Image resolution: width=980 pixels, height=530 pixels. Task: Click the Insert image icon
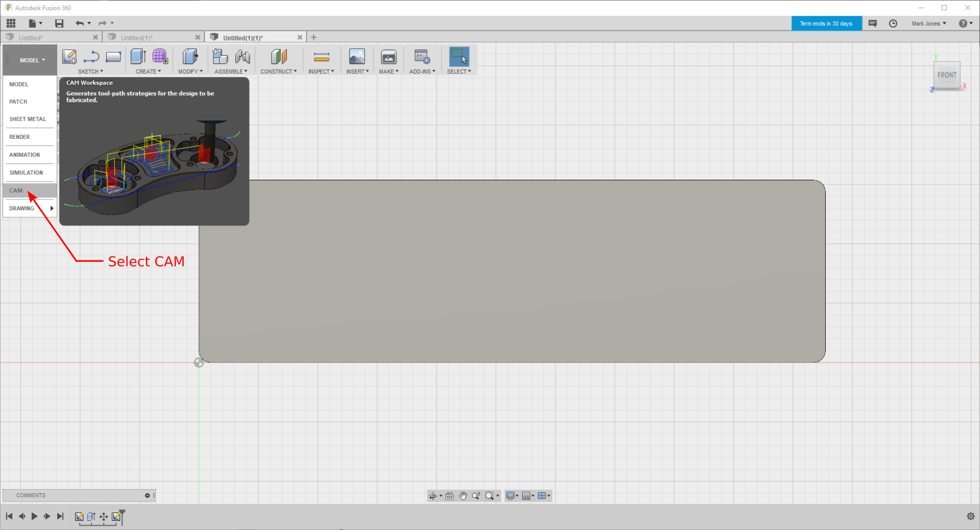(x=357, y=57)
